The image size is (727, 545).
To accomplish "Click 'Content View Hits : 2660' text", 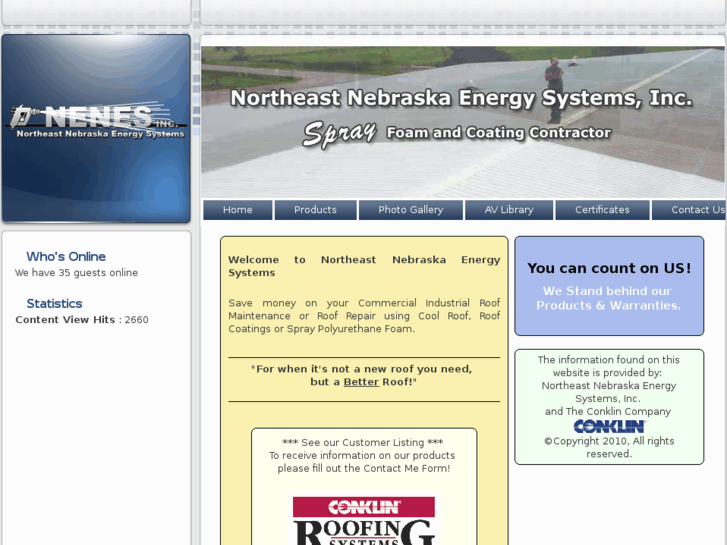I will [82, 320].
